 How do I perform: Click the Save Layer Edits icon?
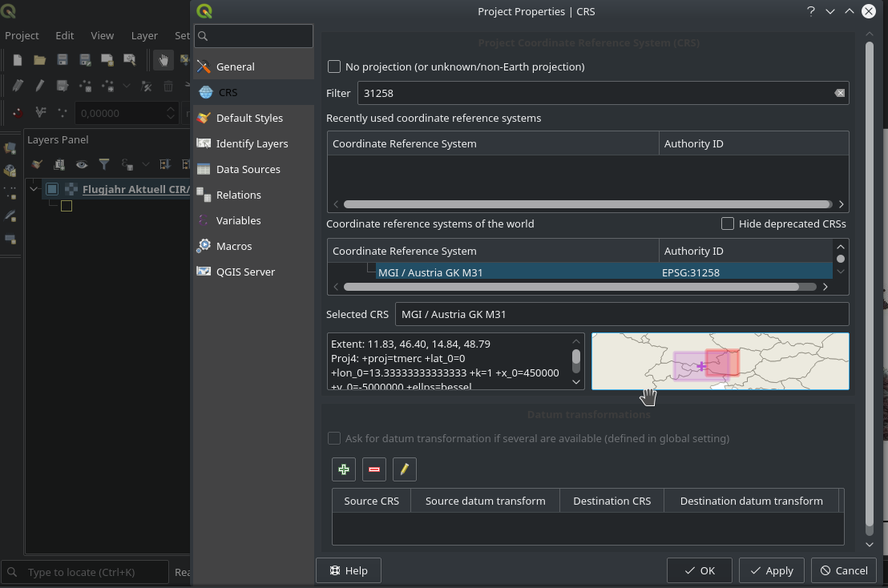pyautogui.click(x=63, y=86)
